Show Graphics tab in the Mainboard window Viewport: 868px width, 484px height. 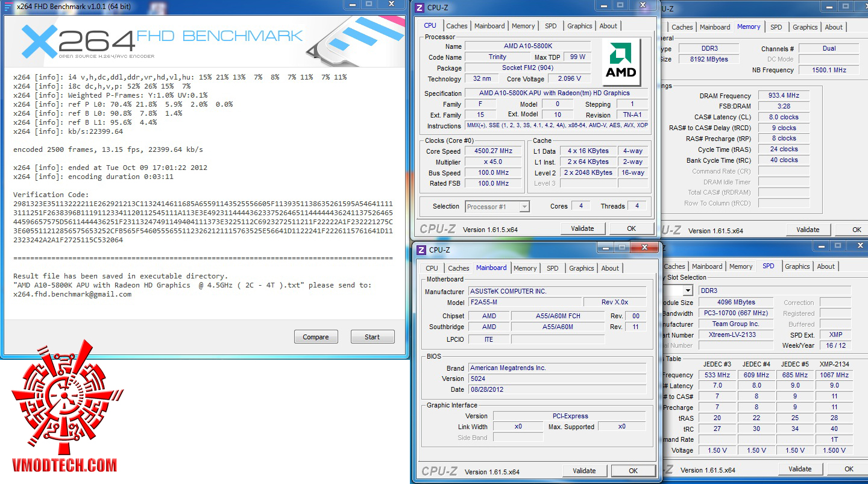pyautogui.click(x=581, y=268)
